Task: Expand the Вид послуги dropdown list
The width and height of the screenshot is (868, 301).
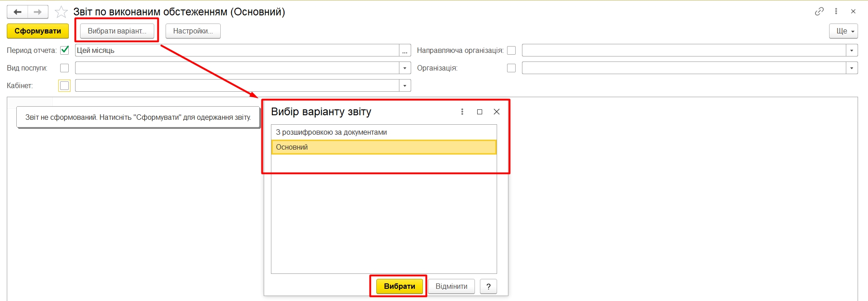Action: point(405,68)
